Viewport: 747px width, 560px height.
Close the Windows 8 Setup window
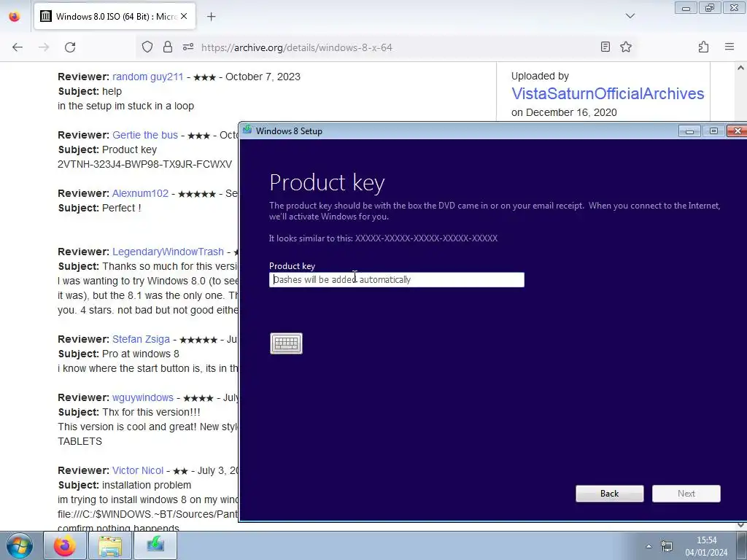(x=737, y=131)
